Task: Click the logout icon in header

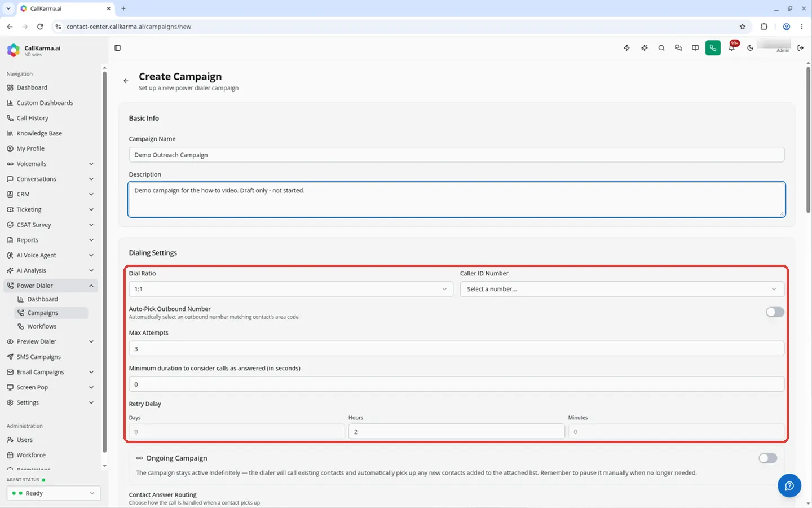Action: pos(800,48)
